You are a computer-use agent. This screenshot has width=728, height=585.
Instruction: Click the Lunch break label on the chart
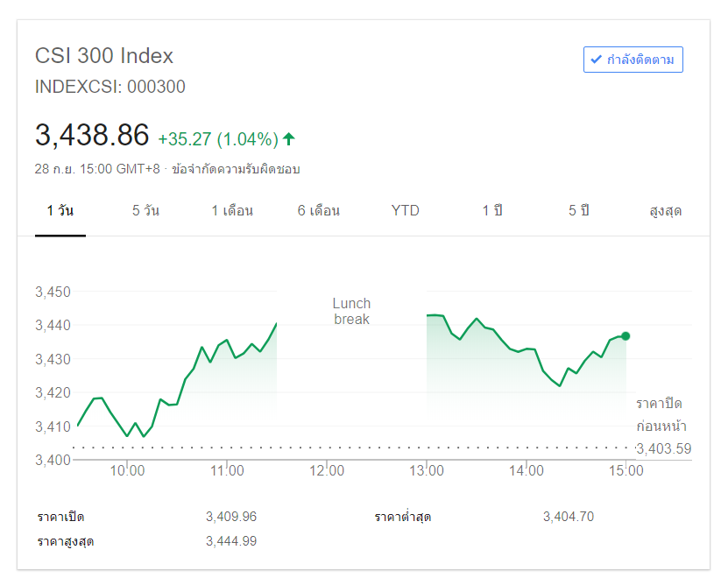351,312
